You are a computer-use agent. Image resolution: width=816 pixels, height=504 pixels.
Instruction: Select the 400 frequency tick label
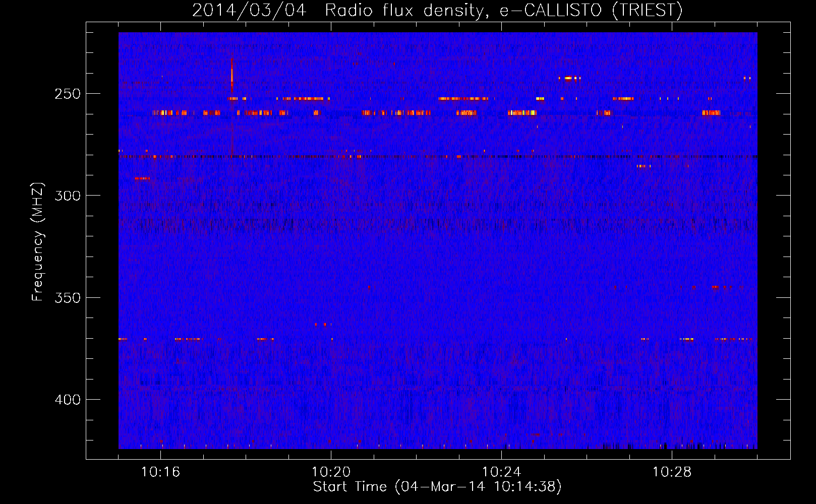coord(68,400)
